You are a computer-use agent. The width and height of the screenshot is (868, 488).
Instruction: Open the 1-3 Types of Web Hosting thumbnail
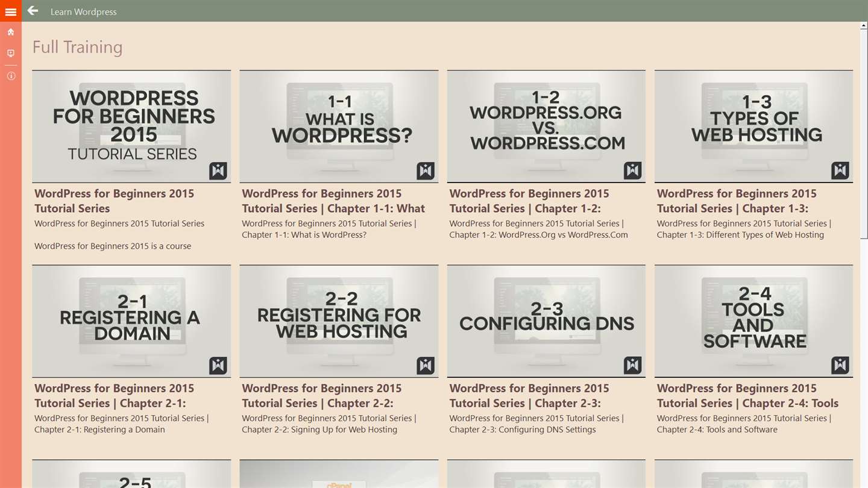coord(753,127)
